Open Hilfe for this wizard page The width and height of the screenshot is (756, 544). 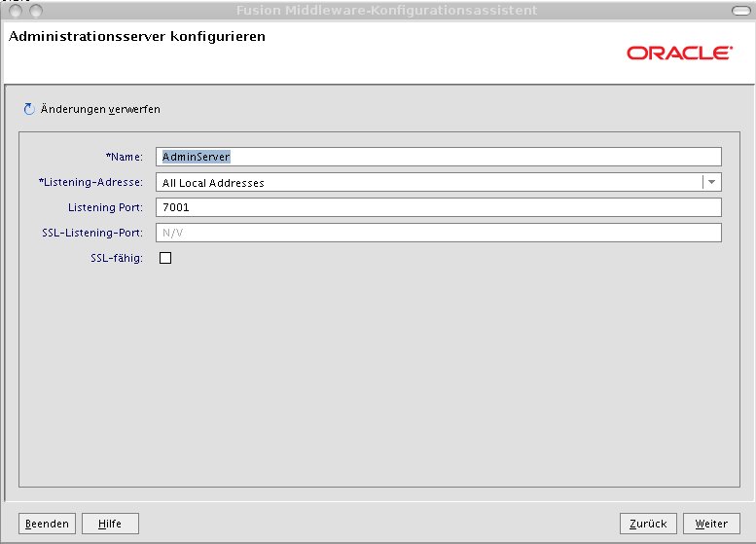110,524
